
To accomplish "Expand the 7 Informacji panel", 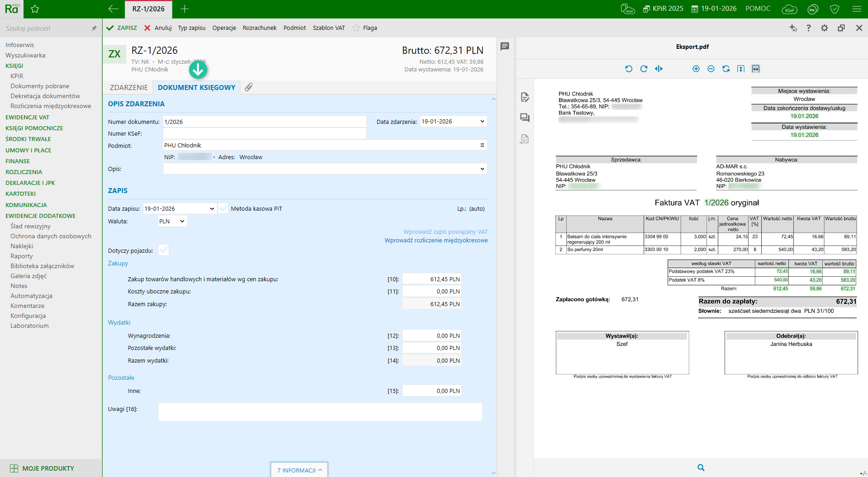I will point(299,470).
